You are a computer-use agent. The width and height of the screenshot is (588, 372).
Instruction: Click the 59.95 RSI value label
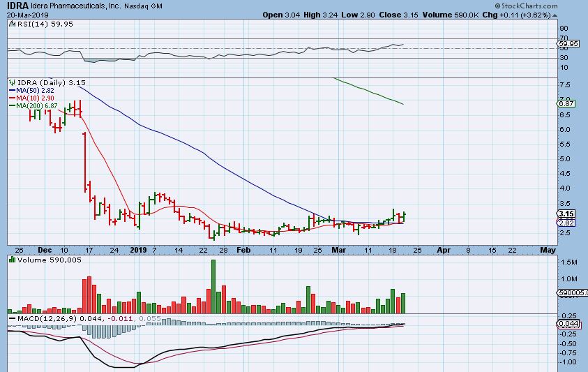tap(568, 43)
